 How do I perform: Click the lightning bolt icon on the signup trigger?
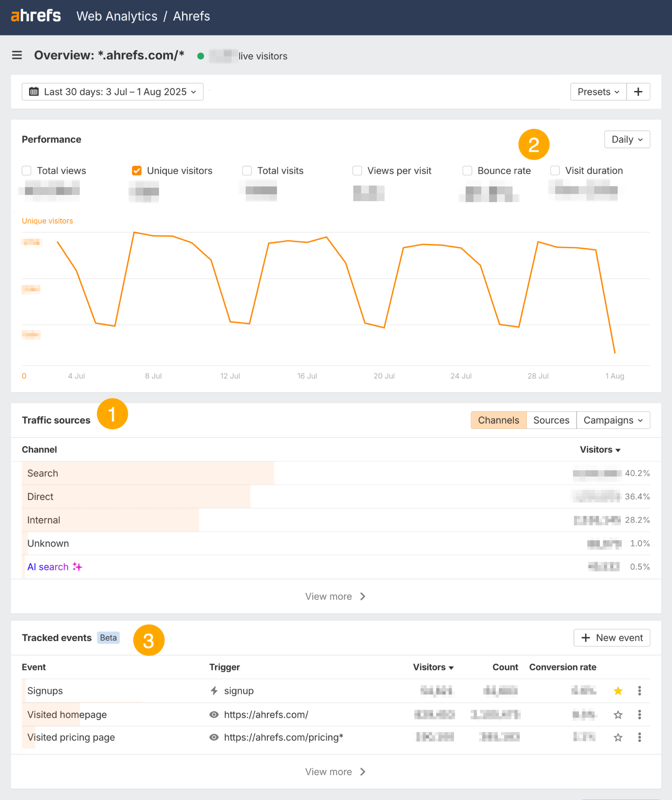pos(214,691)
